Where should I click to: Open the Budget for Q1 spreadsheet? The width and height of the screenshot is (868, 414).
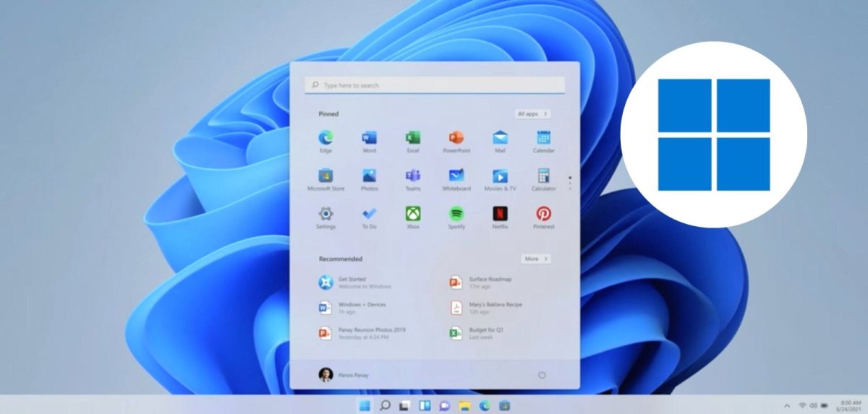pyautogui.click(x=476, y=333)
